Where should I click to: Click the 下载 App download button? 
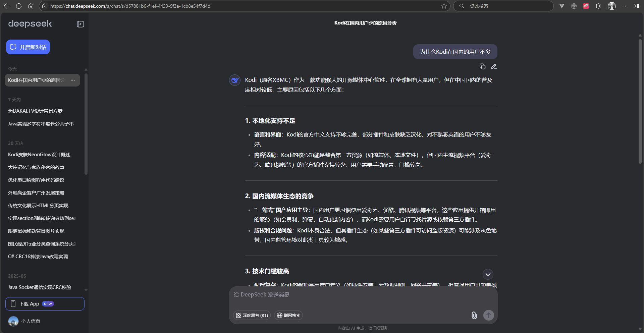coord(45,304)
